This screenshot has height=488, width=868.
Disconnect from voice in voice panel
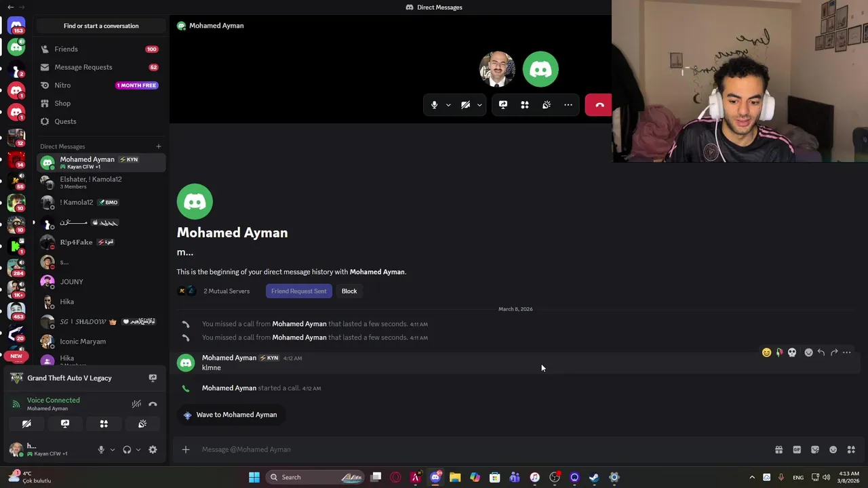pyautogui.click(x=153, y=404)
